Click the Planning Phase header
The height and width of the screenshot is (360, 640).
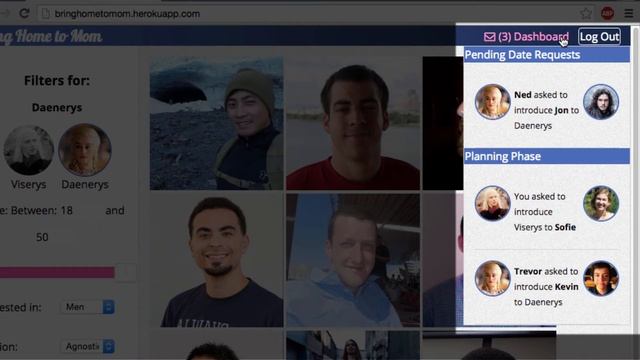click(x=547, y=156)
